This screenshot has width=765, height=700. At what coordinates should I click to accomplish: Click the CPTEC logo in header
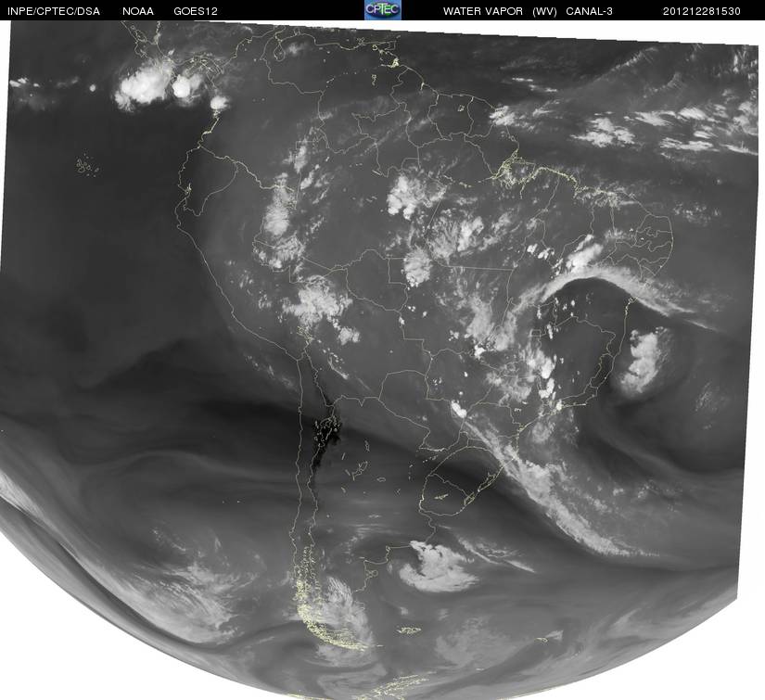point(383,10)
